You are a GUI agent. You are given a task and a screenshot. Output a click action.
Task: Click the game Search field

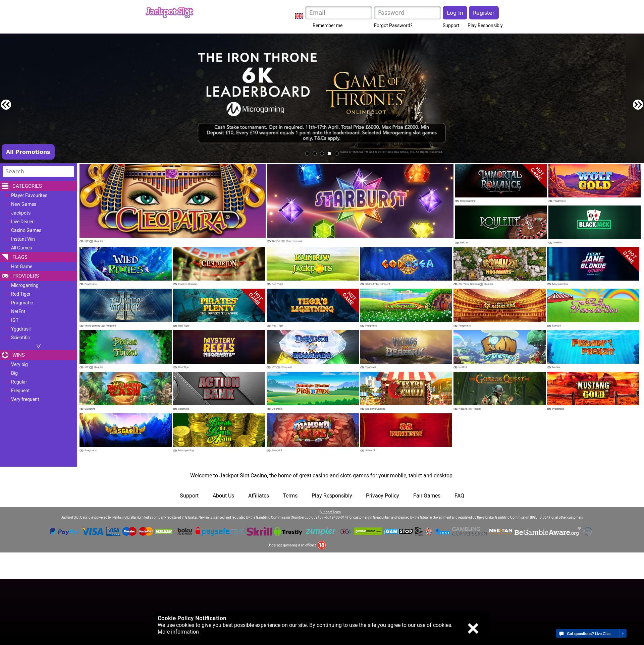point(39,171)
